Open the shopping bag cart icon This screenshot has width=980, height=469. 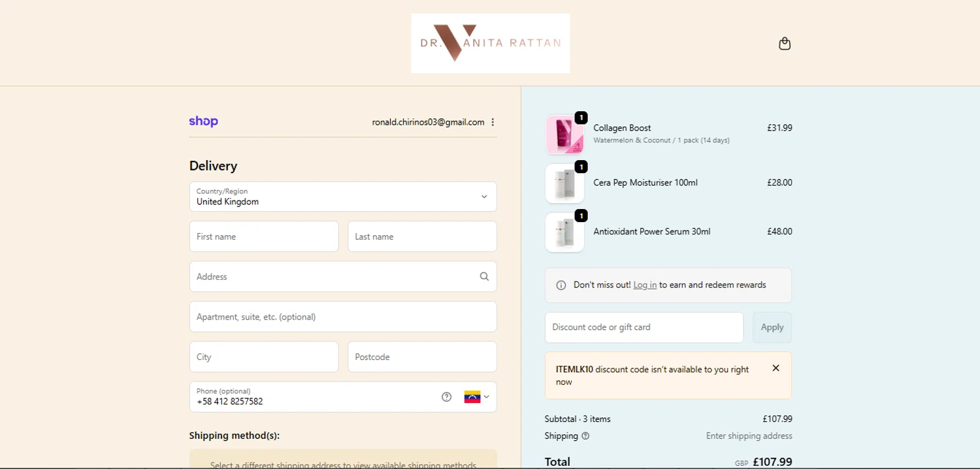[x=785, y=44]
